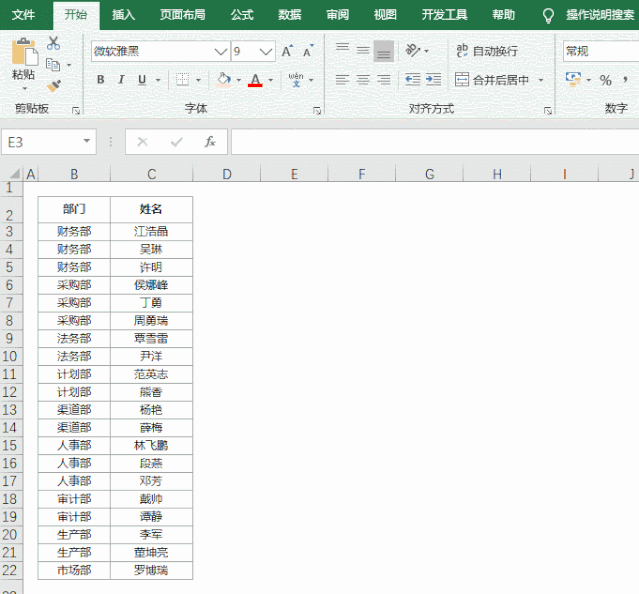
Task: Click 合并后居中 merge and center
Action: tap(492, 79)
